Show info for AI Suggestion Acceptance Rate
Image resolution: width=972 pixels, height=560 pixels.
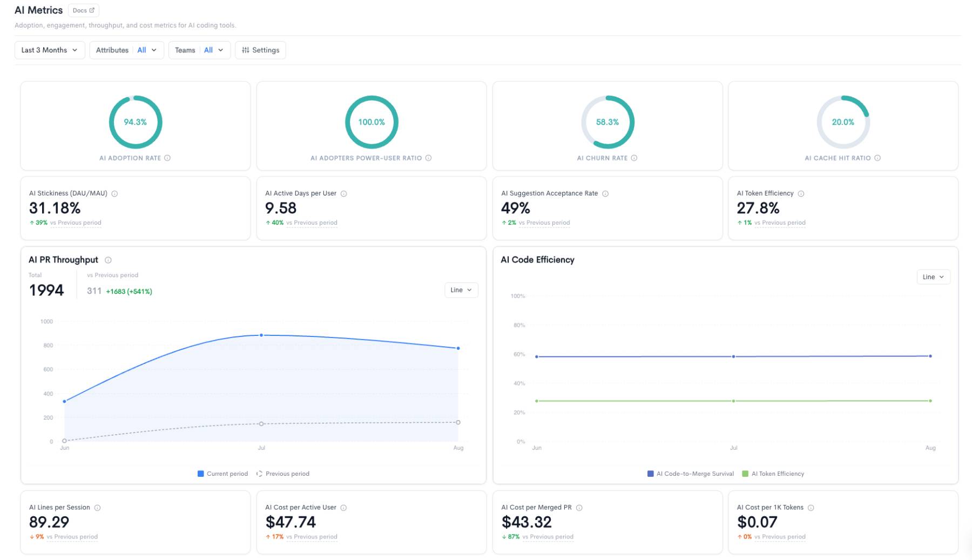tap(605, 194)
